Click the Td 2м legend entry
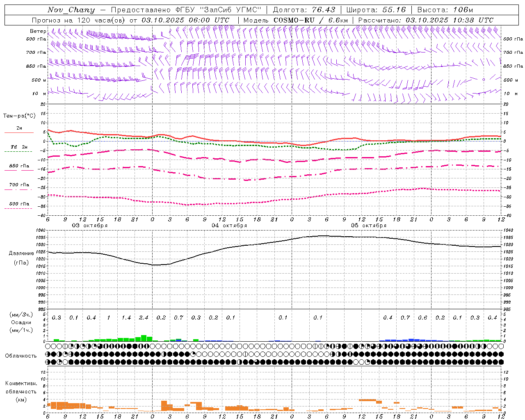 pyautogui.click(x=19, y=147)
